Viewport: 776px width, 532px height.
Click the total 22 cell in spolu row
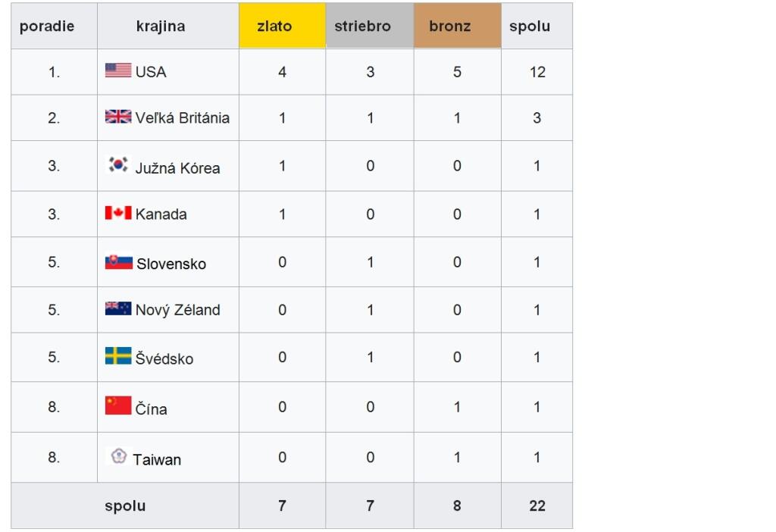(x=537, y=505)
